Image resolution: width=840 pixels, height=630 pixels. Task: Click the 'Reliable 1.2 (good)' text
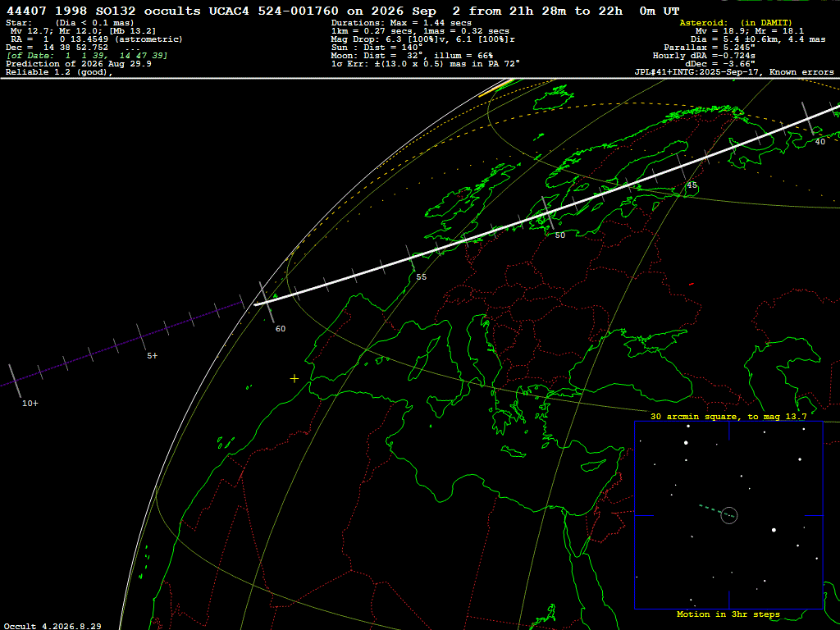[59, 72]
